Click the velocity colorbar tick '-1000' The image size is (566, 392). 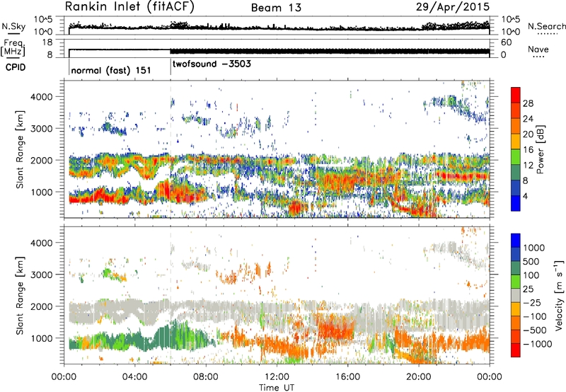(538, 344)
